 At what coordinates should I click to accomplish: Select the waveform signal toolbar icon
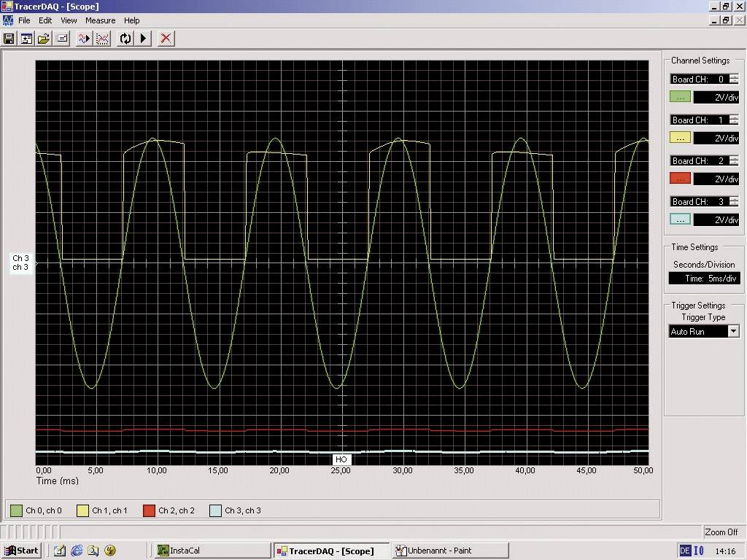point(83,39)
